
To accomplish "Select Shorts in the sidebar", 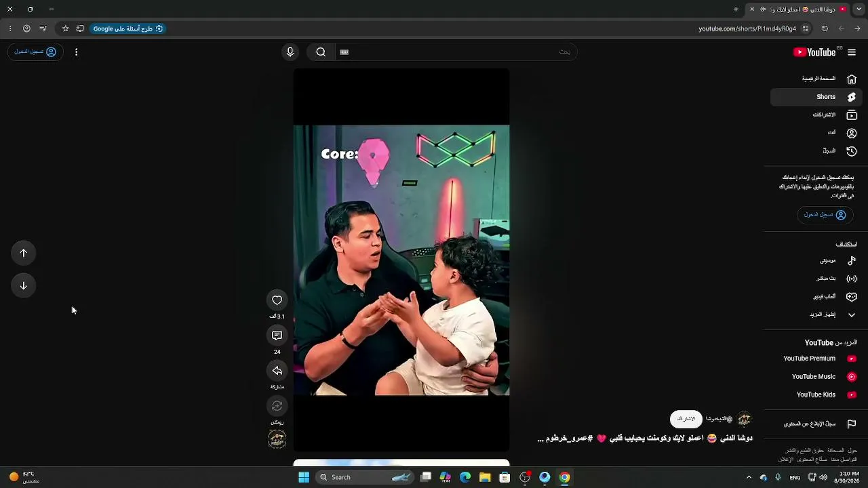I will pyautogui.click(x=816, y=97).
